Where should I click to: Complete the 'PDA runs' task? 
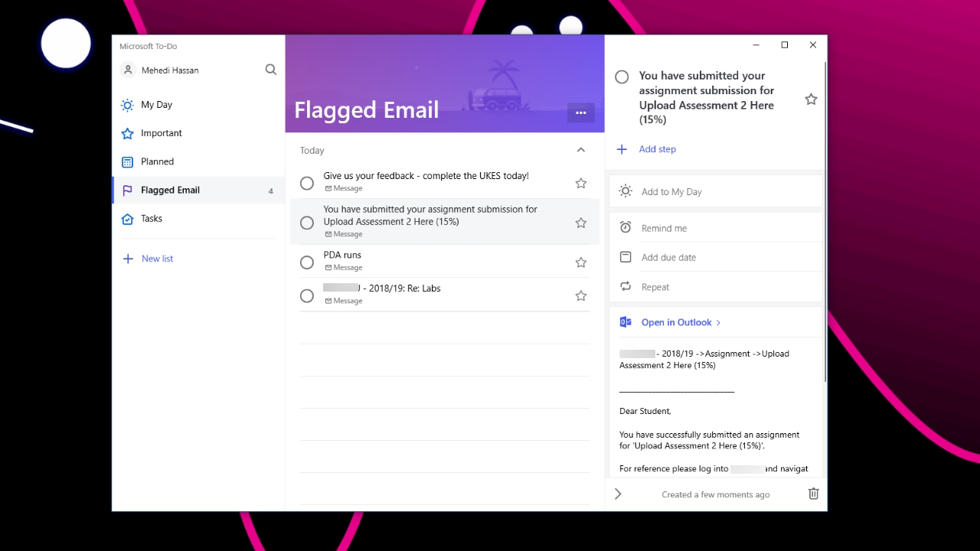[x=307, y=262]
